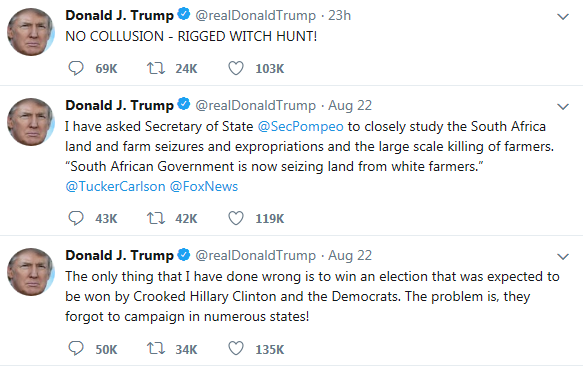Open the chevron menu on the election tweet
The height and width of the screenshot is (372, 583).
tap(563, 257)
